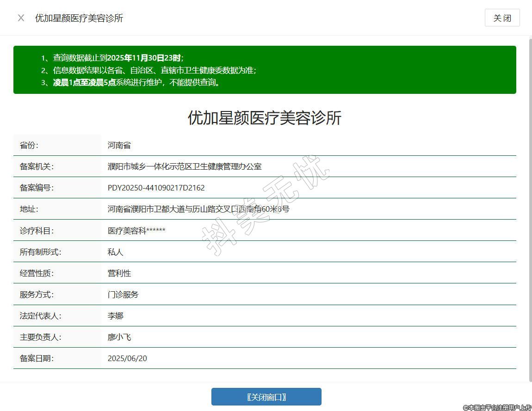Click the X icon beside the dialog title
Screen dimensions: 532x411
point(21,18)
